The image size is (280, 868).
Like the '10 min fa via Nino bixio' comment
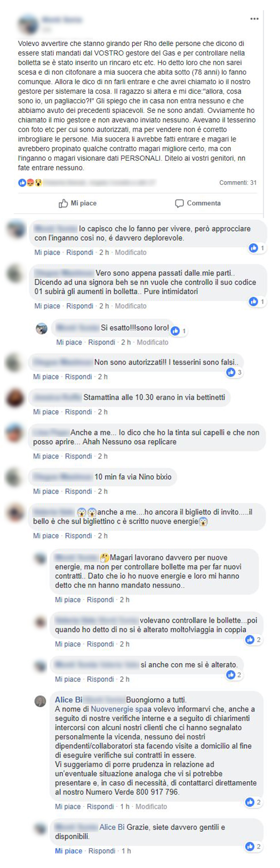click(46, 491)
